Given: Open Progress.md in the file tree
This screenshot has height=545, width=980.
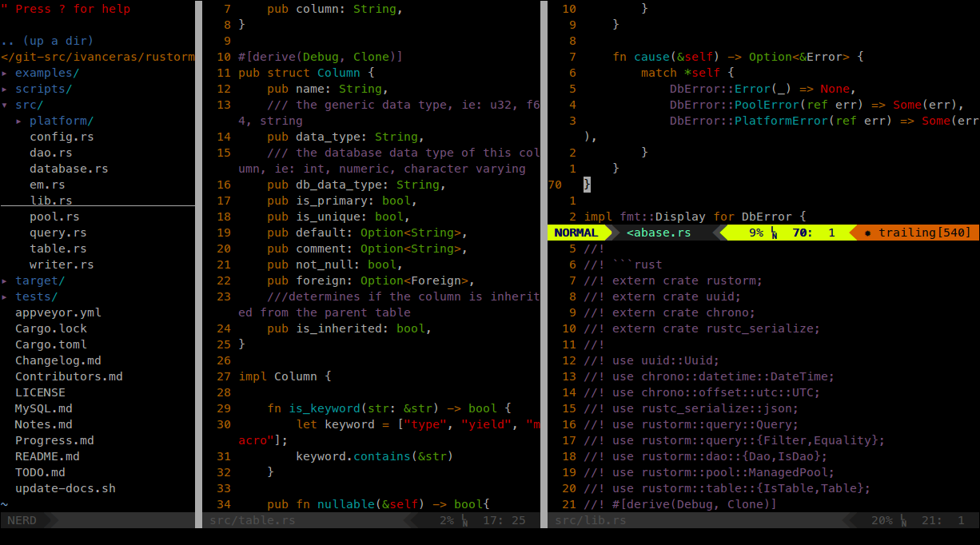Looking at the screenshot, I should [x=54, y=440].
